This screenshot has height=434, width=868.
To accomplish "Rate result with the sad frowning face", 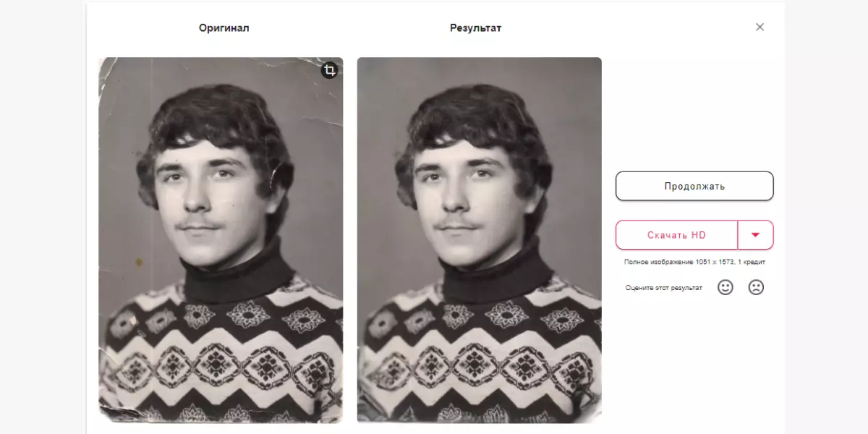I will coord(756,287).
